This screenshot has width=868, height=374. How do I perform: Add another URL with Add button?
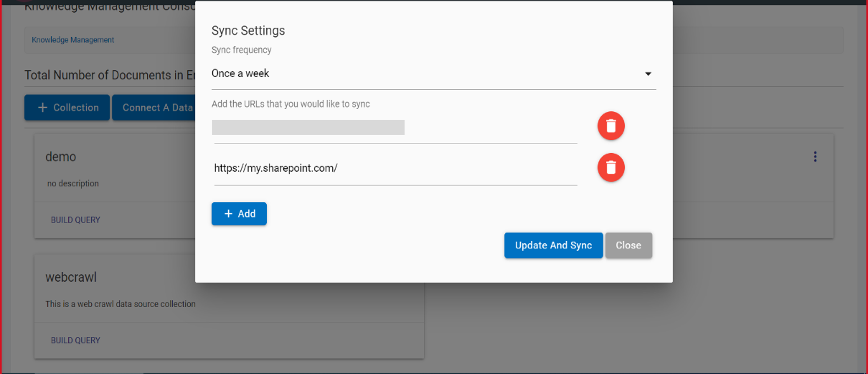(239, 213)
